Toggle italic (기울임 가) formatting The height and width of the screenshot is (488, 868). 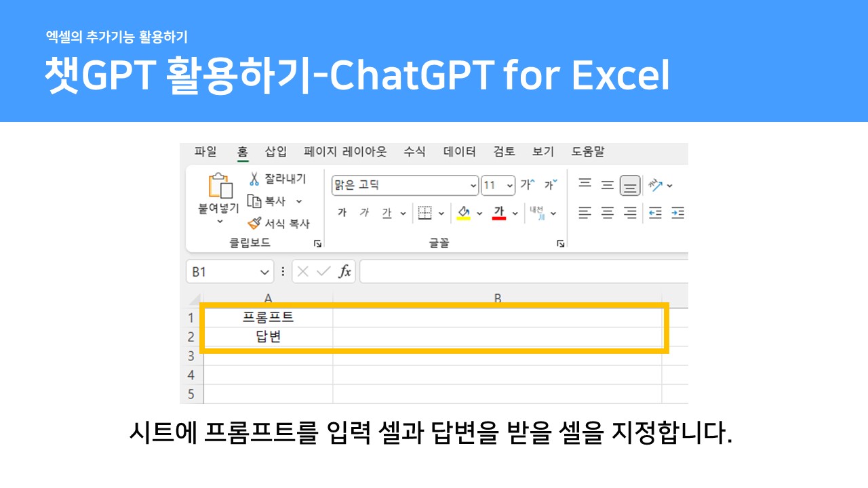pos(364,213)
